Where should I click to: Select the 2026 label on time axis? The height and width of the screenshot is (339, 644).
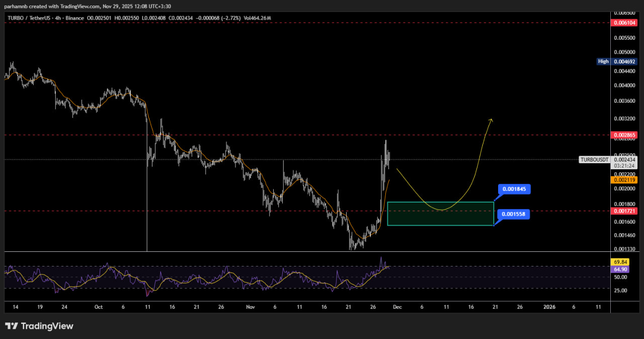[548, 306]
